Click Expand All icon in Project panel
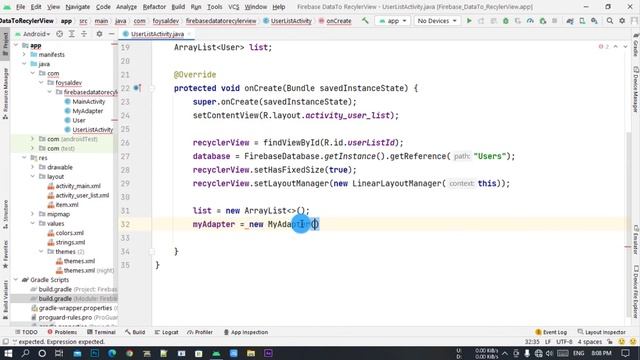 click(71, 34)
